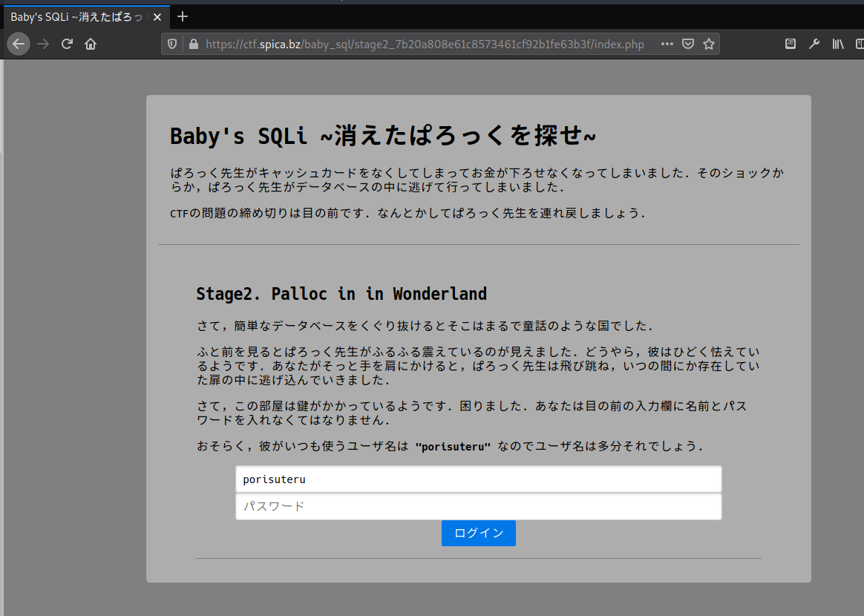The image size is (864, 616).
Task: Save page to Pocket
Action: point(688,44)
